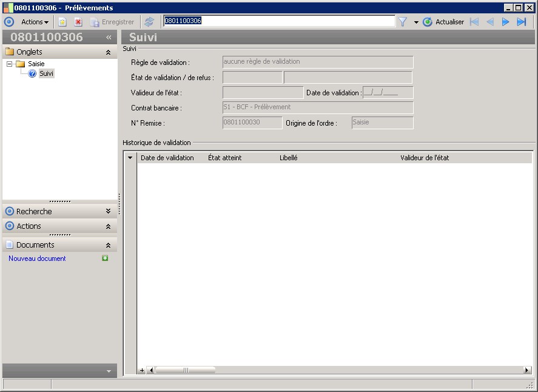Click the delete record red X icon
Viewport: 538px width, 392px height.
(78, 22)
